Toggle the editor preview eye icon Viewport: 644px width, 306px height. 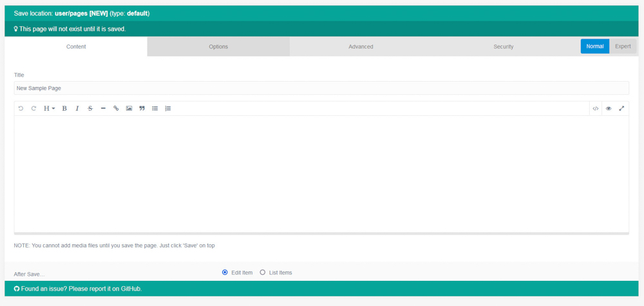tap(609, 108)
